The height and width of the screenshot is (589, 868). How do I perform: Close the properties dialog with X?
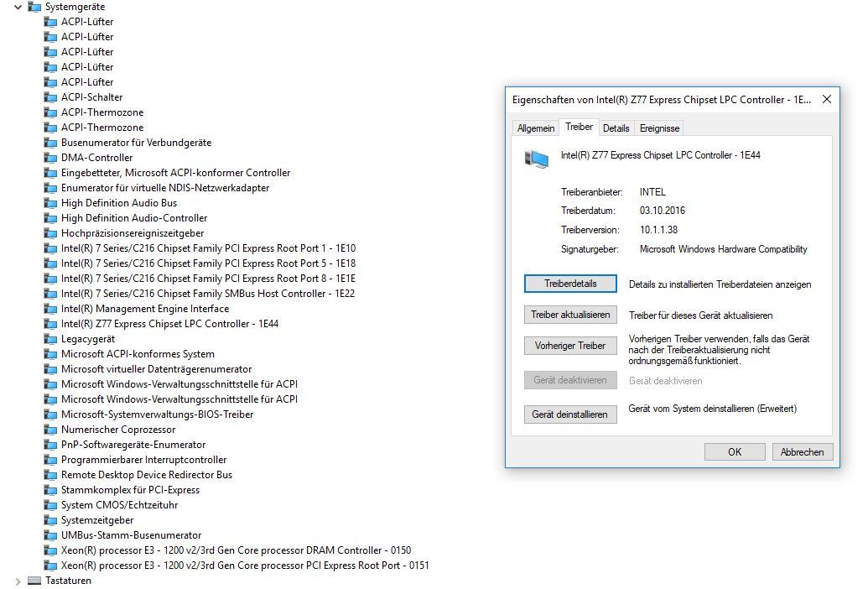[826, 100]
